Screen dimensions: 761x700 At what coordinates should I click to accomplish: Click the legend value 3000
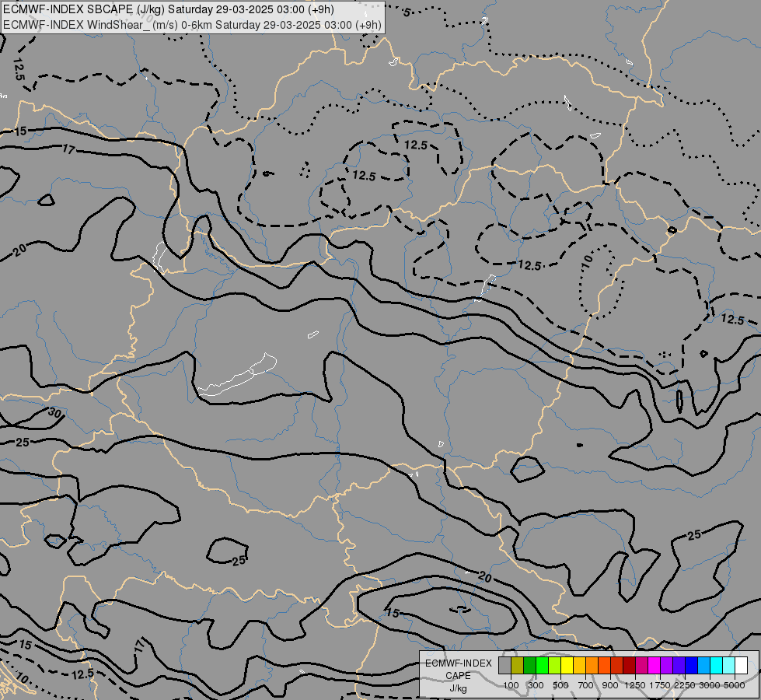click(710, 685)
